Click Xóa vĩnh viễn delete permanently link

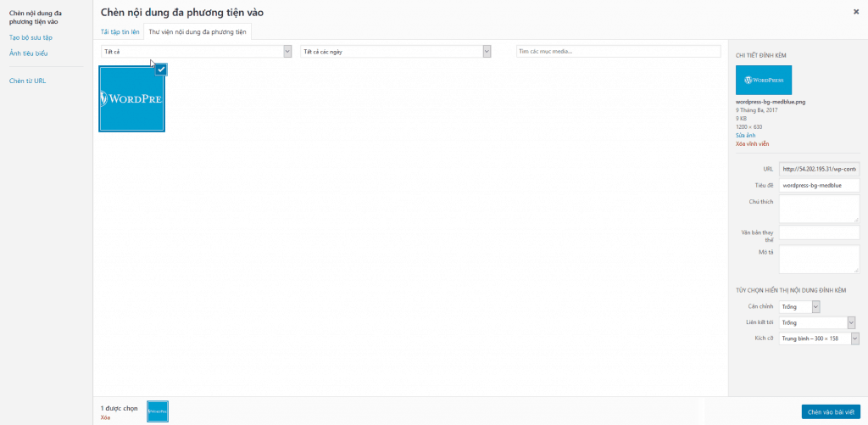tap(753, 144)
